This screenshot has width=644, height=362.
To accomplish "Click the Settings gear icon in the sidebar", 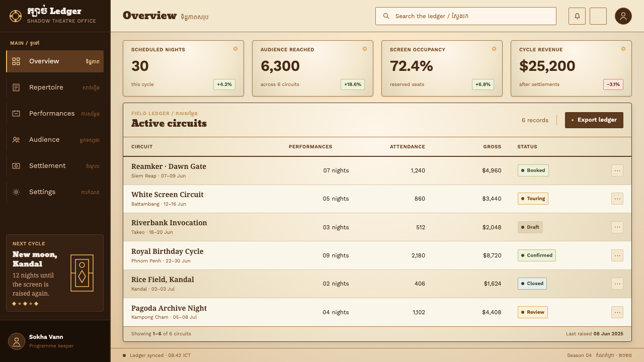I will [16, 192].
